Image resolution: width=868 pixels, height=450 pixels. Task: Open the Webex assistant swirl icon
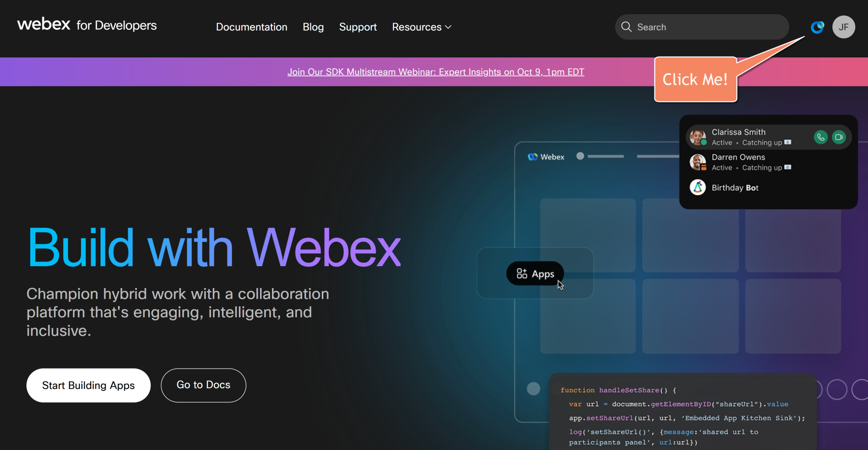(x=817, y=27)
